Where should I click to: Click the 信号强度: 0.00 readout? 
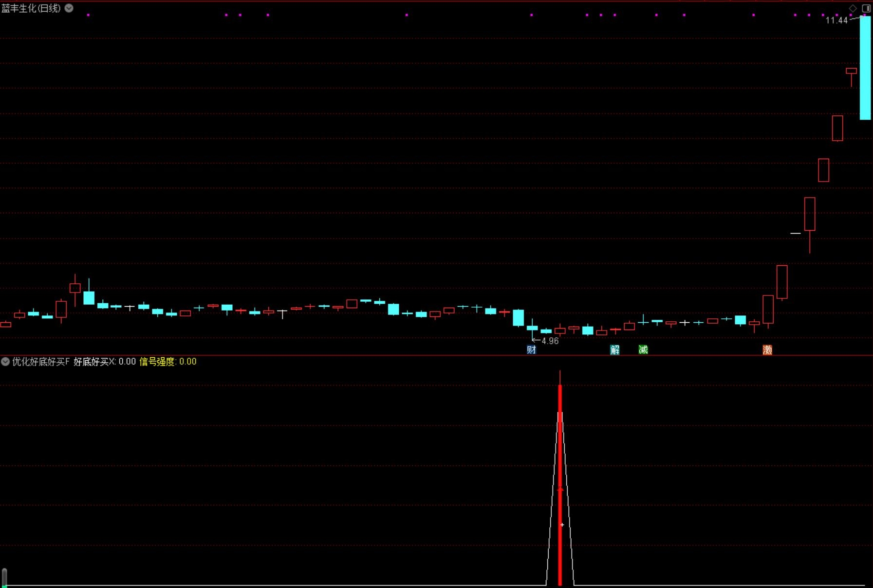[x=168, y=362]
